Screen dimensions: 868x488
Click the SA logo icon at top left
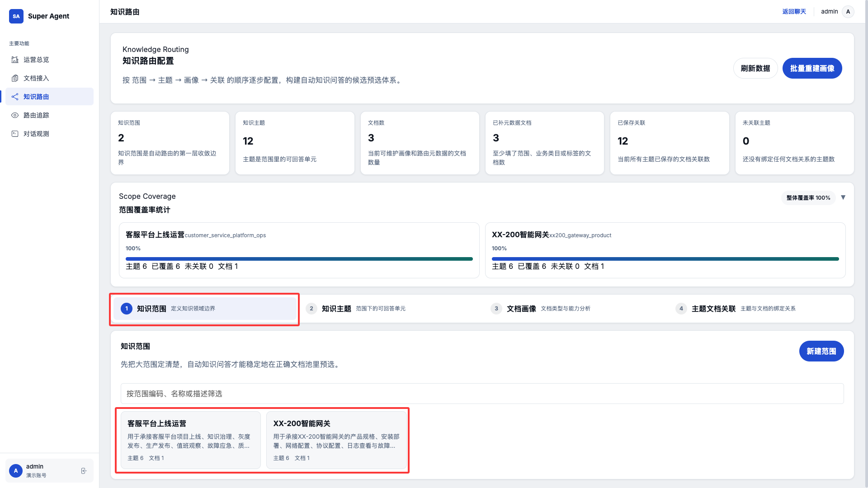[16, 16]
